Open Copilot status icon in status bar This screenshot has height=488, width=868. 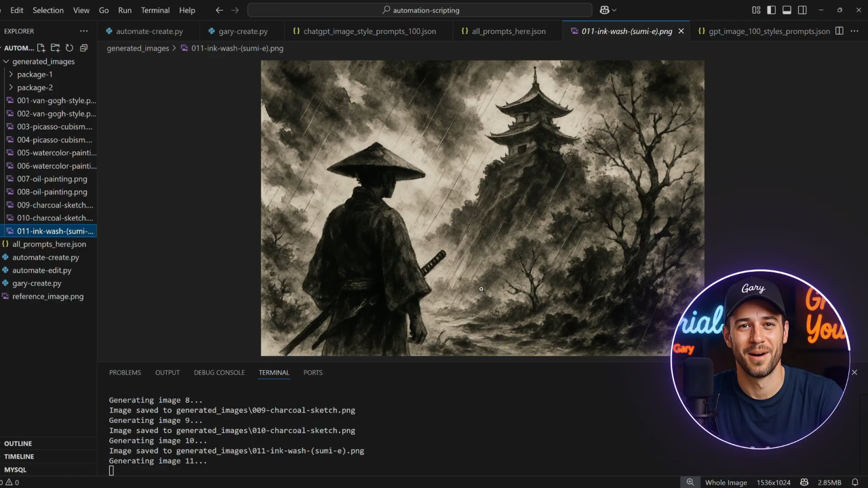point(804,483)
